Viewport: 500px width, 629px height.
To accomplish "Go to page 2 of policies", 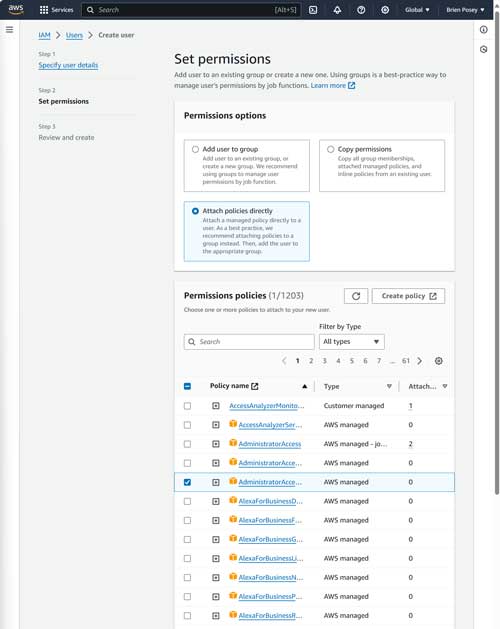I will point(311,361).
